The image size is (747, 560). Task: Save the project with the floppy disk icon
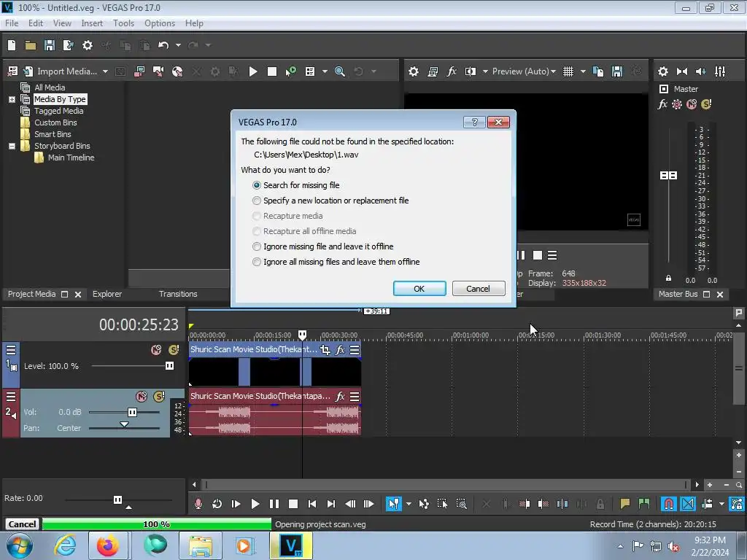(50, 45)
